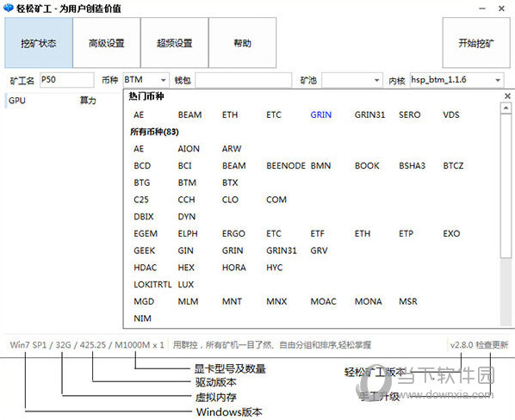
Task: Select BTG coin
Action: click(142, 182)
